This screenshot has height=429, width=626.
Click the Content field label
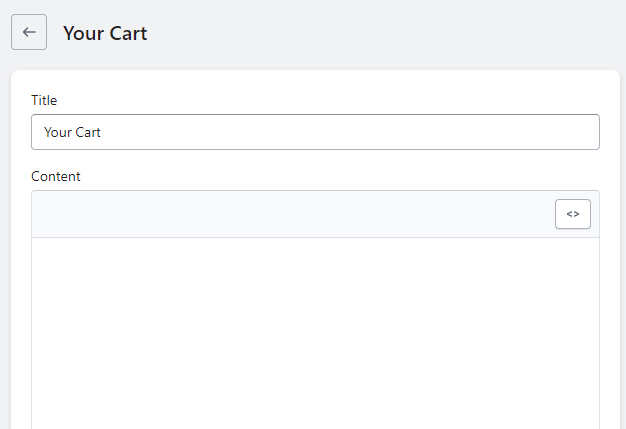pyautogui.click(x=56, y=176)
